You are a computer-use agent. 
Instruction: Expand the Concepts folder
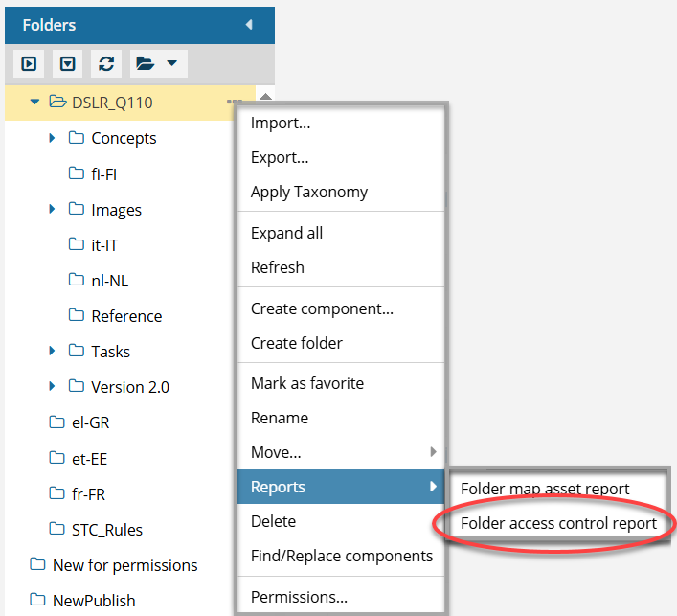pyautogui.click(x=52, y=138)
